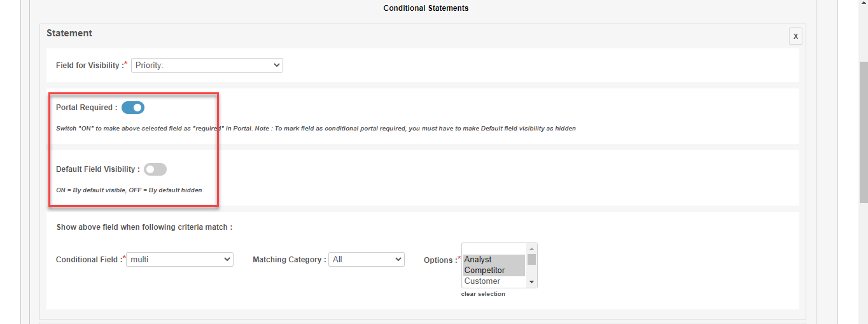Image resolution: width=868 pixels, height=324 pixels.
Task: Click the Options list scroll-down arrow
Action: pos(532,283)
